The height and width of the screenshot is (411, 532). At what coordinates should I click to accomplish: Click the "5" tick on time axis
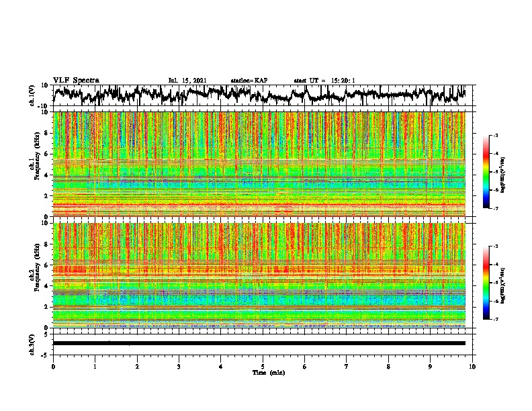tap(263, 367)
